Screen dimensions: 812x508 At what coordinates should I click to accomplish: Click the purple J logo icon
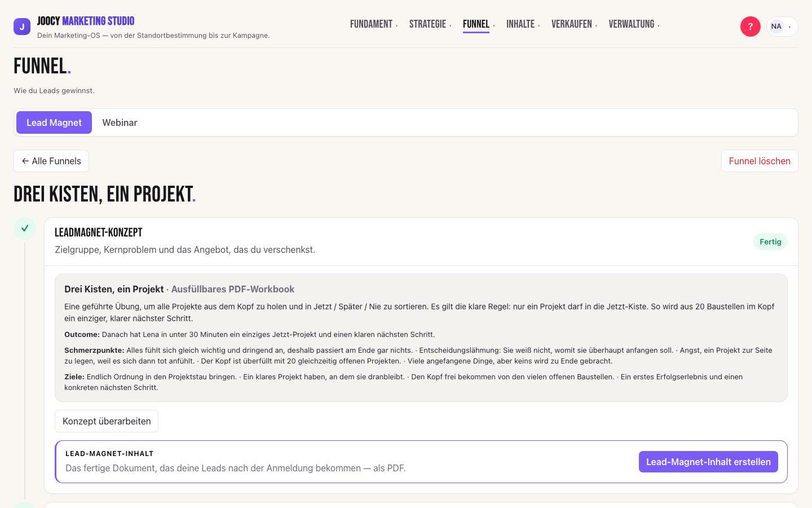coord(22,27)
